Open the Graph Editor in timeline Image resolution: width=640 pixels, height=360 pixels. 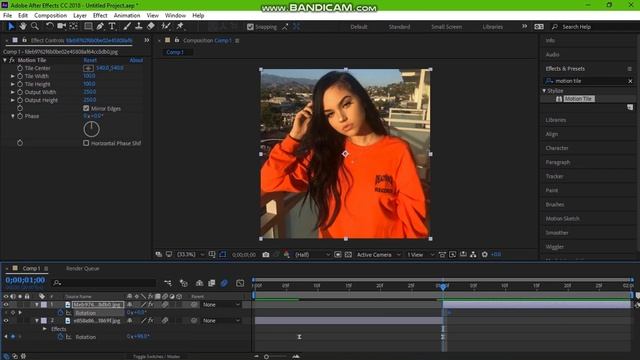(240, 283)
